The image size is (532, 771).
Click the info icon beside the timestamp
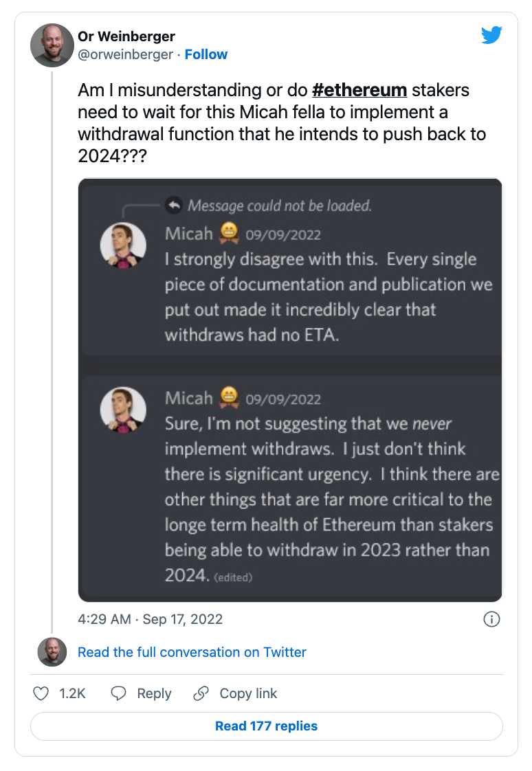point(491,619)
